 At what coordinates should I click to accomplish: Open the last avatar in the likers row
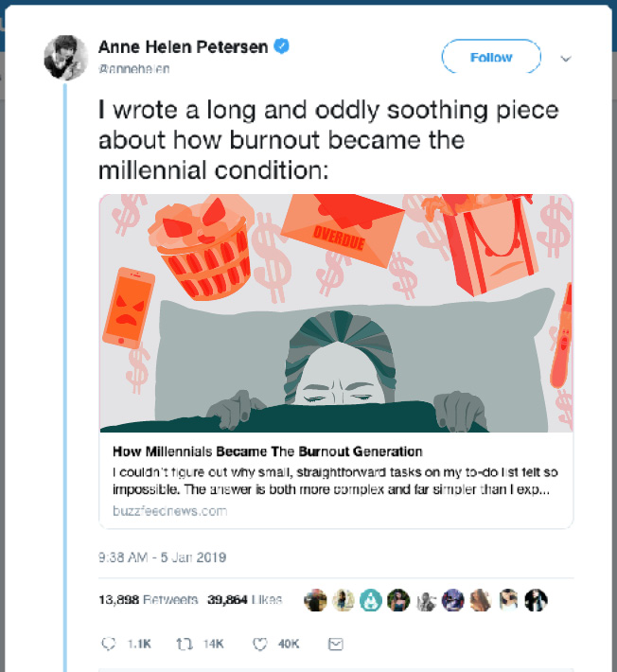[x=537, y=600]
